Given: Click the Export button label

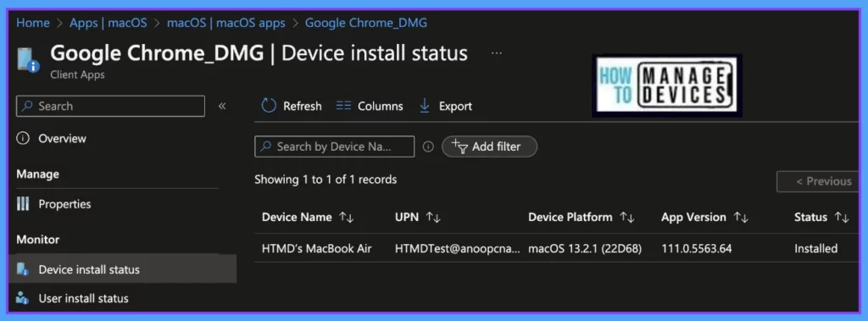Looking at the screenshot, I should [455, 106].
